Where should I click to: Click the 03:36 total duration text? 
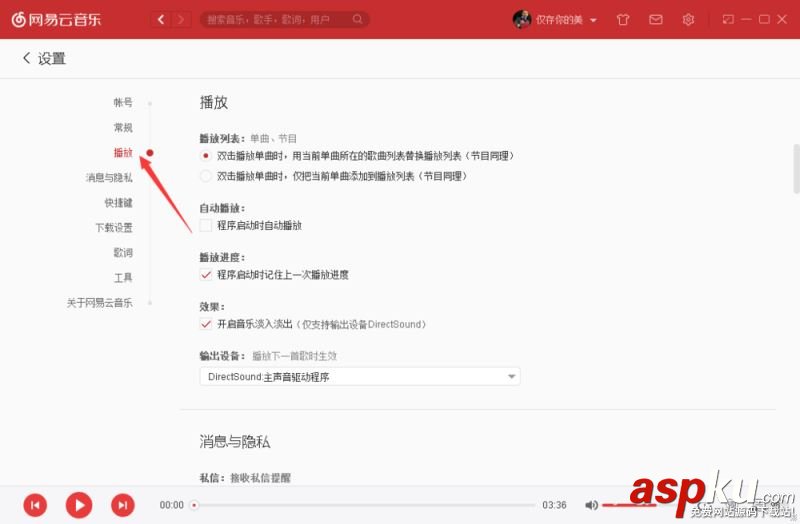(x=554, y=505)
